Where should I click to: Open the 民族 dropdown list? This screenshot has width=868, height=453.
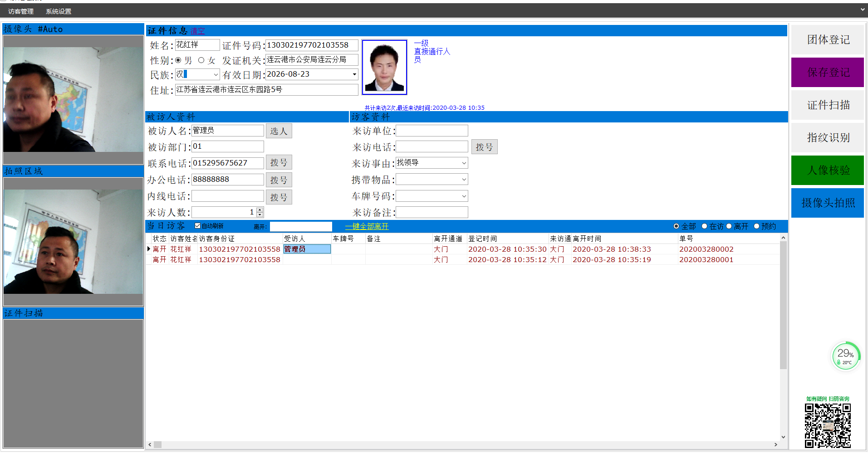216,75
